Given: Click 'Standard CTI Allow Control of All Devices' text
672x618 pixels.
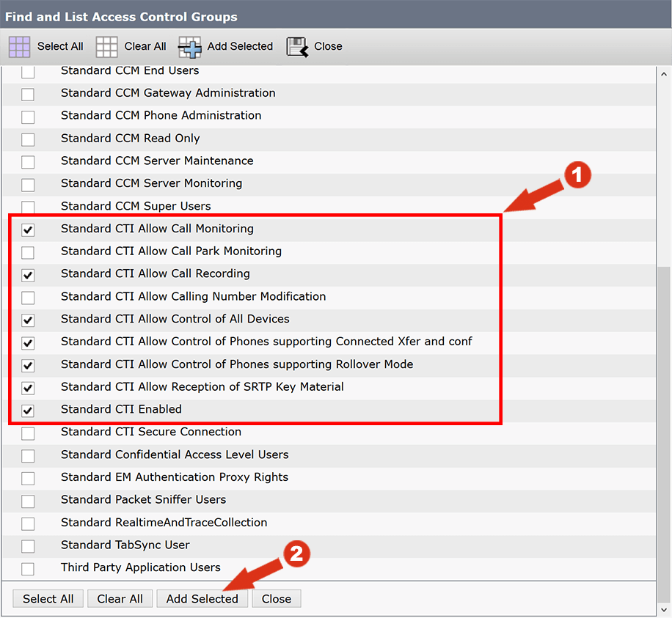Looking at the screenshot, I should coord(175,319).
